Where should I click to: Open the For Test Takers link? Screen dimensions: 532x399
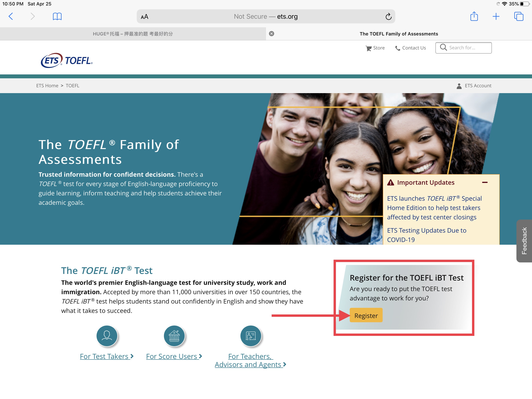click(107, 356)
